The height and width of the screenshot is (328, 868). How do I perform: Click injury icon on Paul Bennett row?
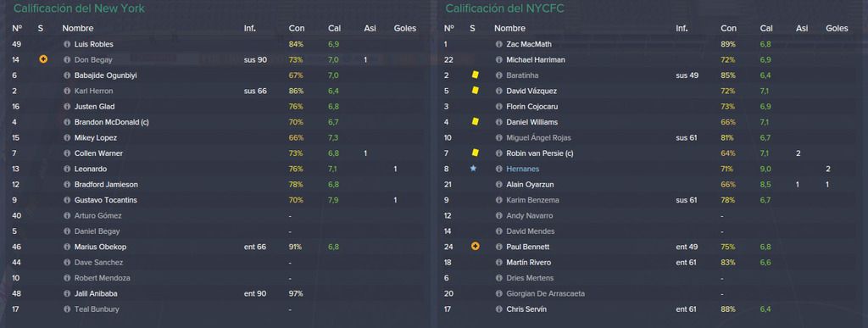pyautogui.click(x=475, y=247)
